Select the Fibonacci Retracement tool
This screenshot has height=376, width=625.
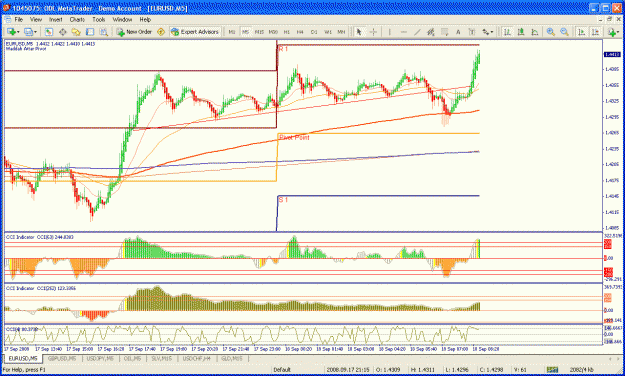(444, 32)
